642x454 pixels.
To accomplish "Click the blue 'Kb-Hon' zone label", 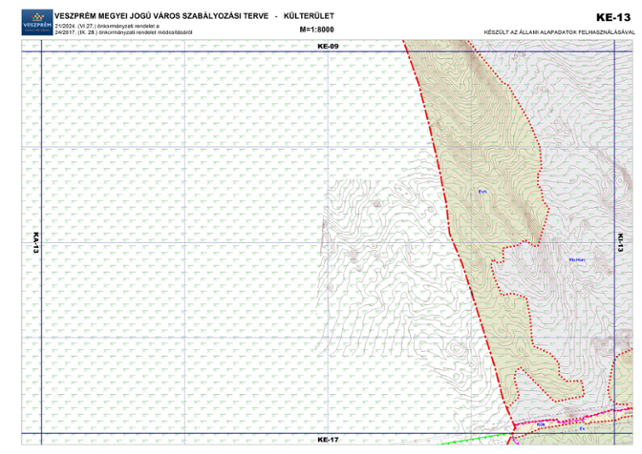I will coord(575,262).
